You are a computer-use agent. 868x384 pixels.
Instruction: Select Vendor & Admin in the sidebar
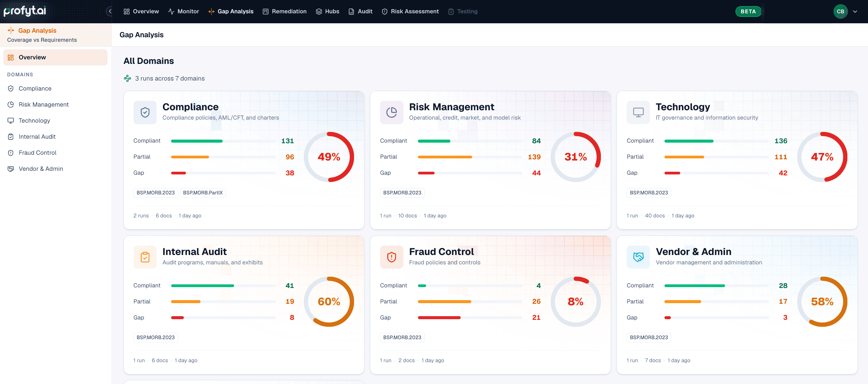(55, 169)
